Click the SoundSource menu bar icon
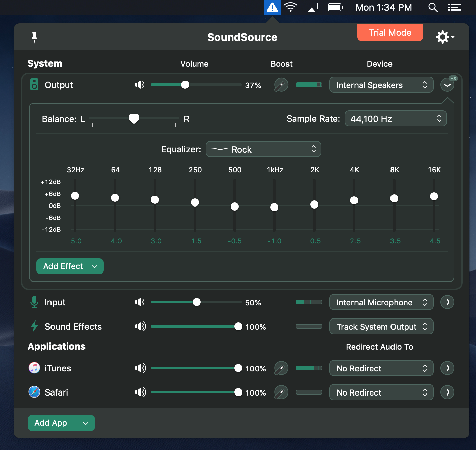This screenshot has height=450, width=476. (272, 7)
